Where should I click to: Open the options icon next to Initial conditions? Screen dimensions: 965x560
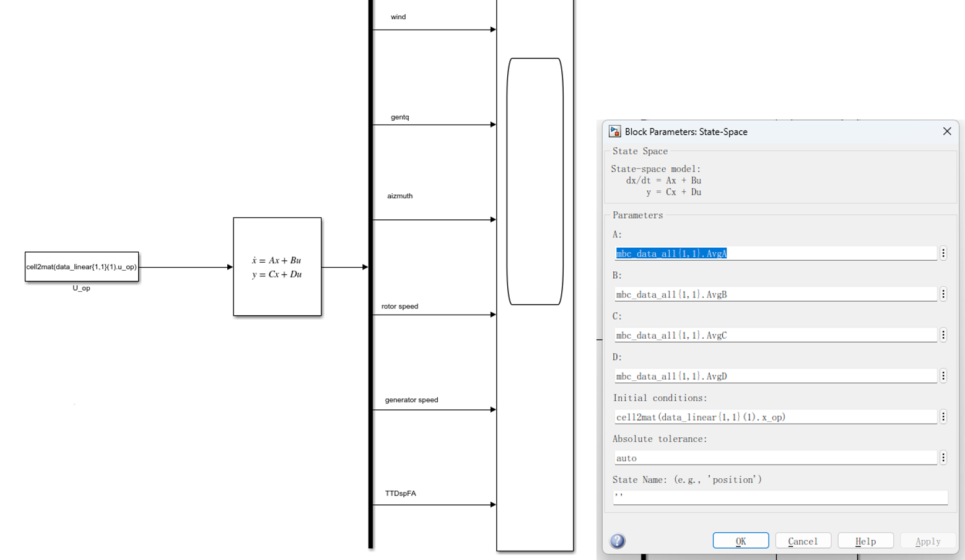click(x=943, y=416)
